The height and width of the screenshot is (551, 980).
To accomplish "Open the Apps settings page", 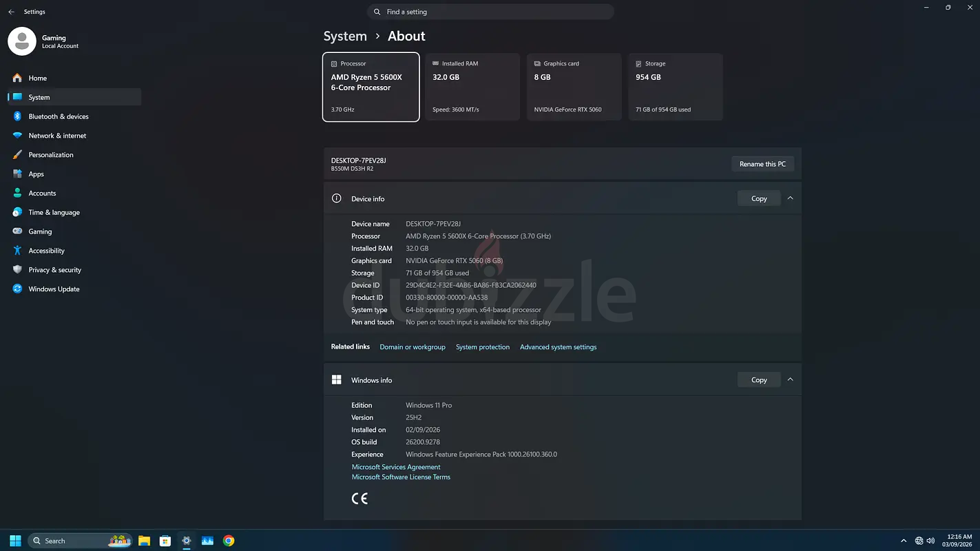I will tap(74, 174).
